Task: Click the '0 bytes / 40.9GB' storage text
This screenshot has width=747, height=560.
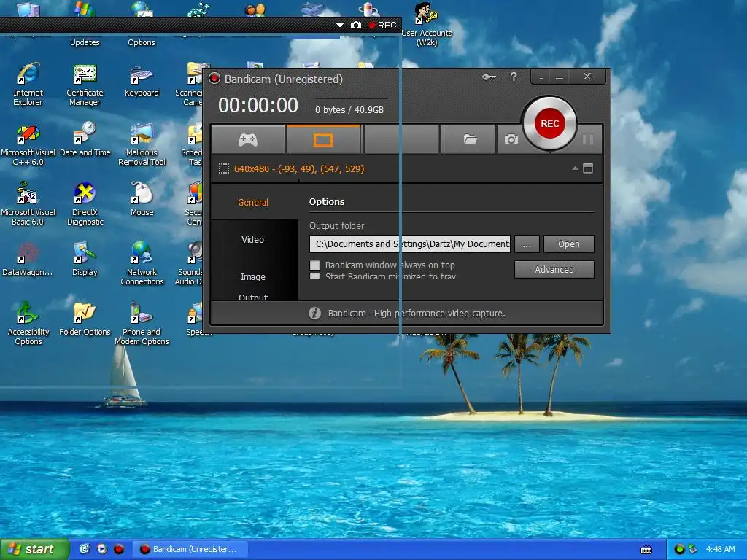Action: tap(349, 110)
